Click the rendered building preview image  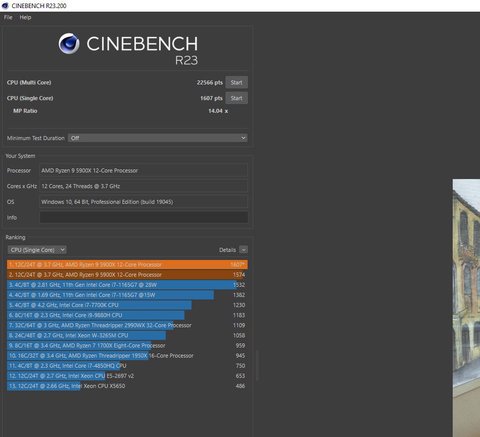pos(466,308)
